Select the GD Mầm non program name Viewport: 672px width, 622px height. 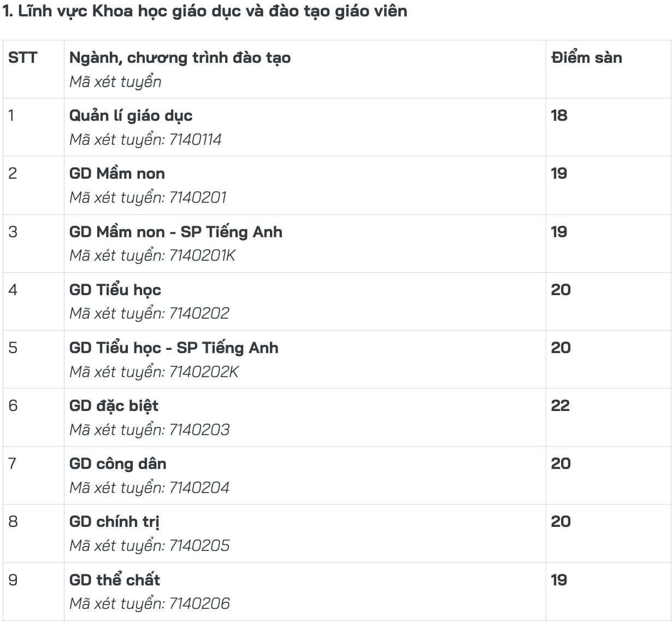tap(117, 174)
